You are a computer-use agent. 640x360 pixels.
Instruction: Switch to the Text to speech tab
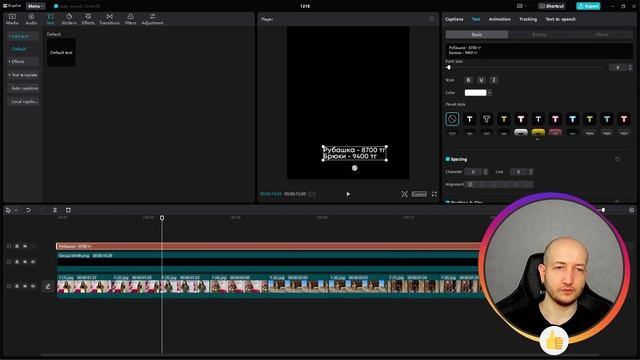560,19
